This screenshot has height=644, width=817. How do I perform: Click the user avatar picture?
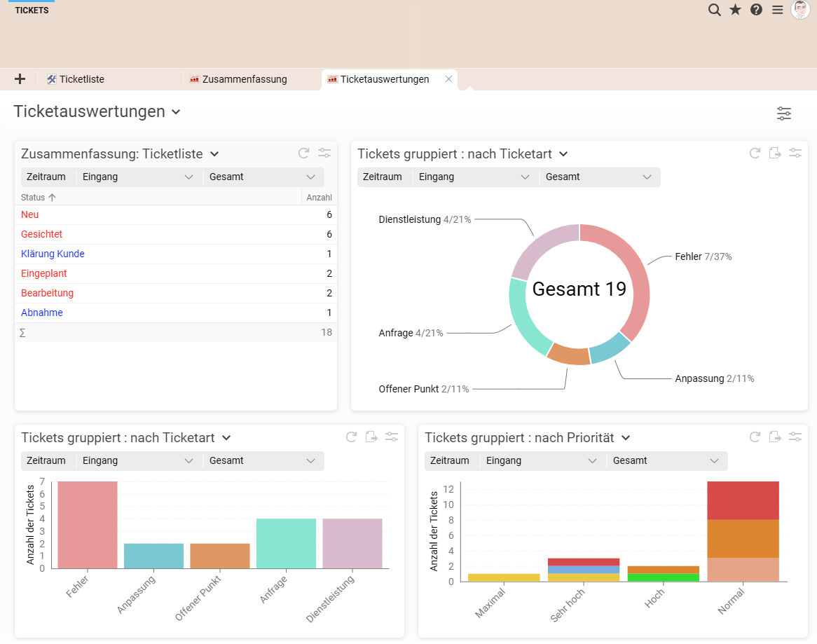(800, 10)
